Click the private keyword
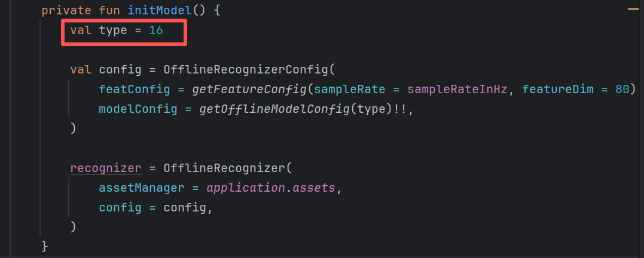The width and height of the screenshot is (644, 258). (x=66, y=10)
